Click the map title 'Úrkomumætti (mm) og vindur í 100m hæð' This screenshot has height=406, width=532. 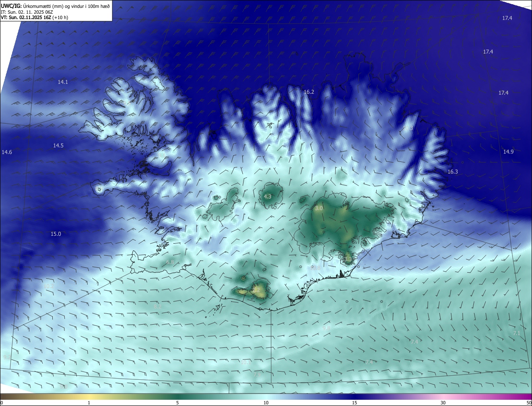pyautogui.click(x=66, y=6)
